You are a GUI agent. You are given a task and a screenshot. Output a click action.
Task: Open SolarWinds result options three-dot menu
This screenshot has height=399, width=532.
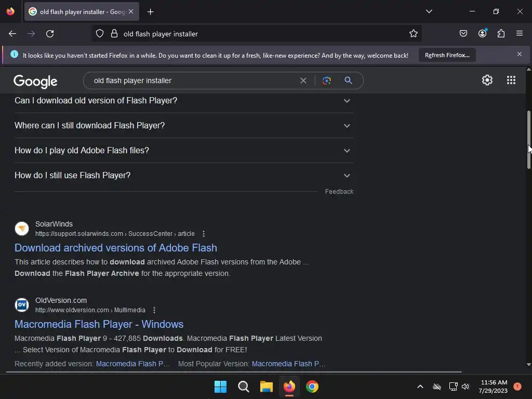[204, 234]
